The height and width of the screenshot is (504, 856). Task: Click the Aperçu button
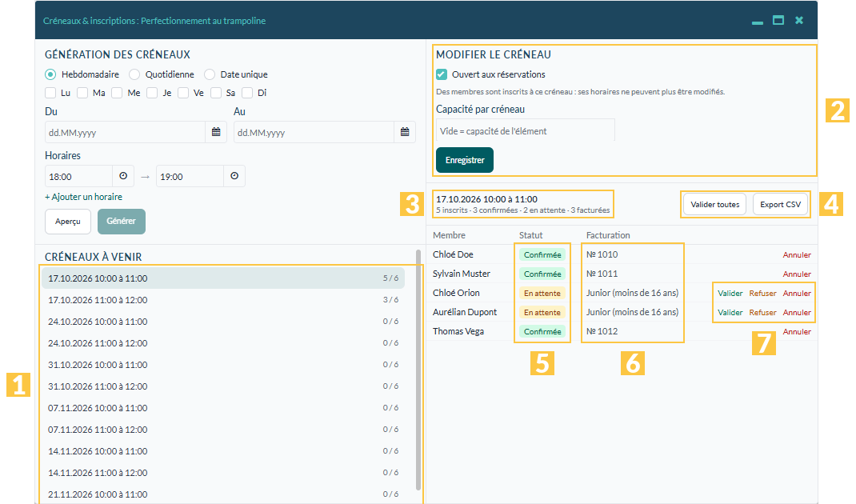click(x=68, y=221)
